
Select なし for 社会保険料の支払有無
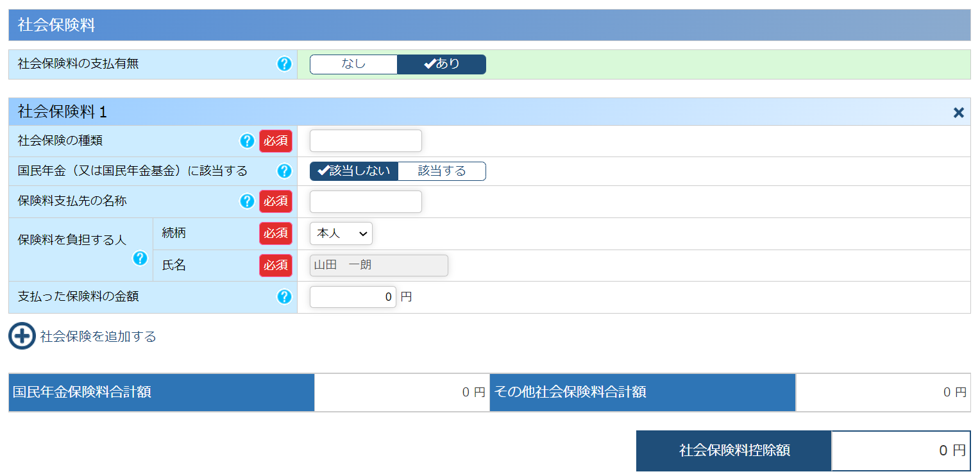coord(353,64)
